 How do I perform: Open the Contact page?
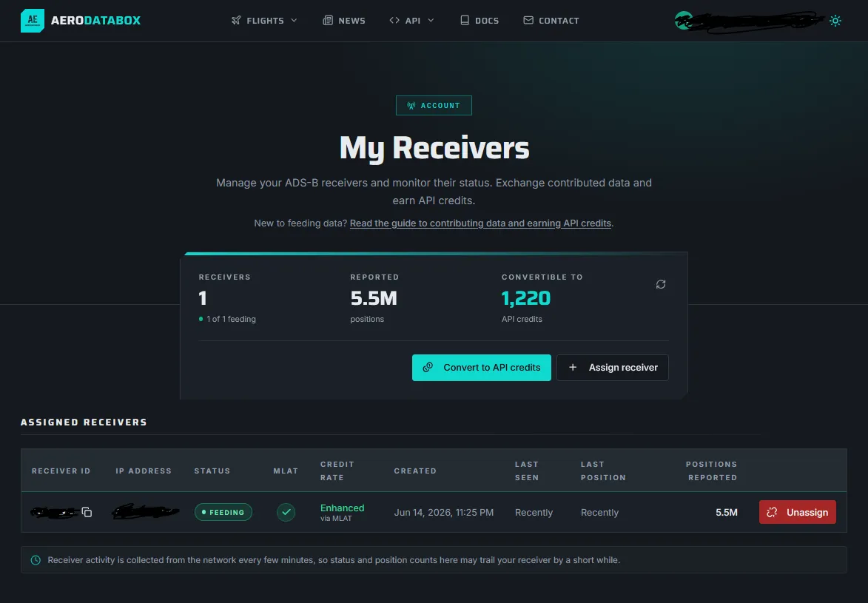point(551,21)
